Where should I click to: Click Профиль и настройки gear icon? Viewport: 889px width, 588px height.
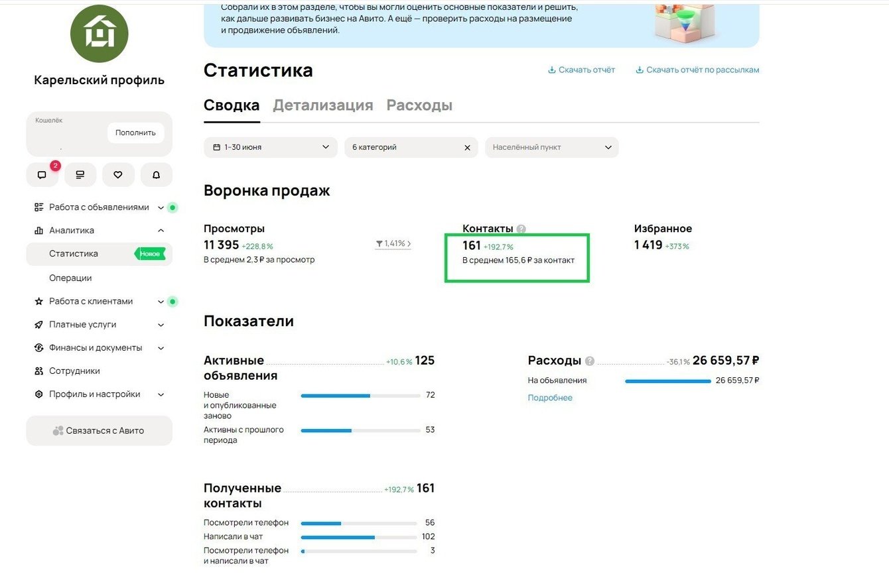pyautogui.click(x=39, y=394)
